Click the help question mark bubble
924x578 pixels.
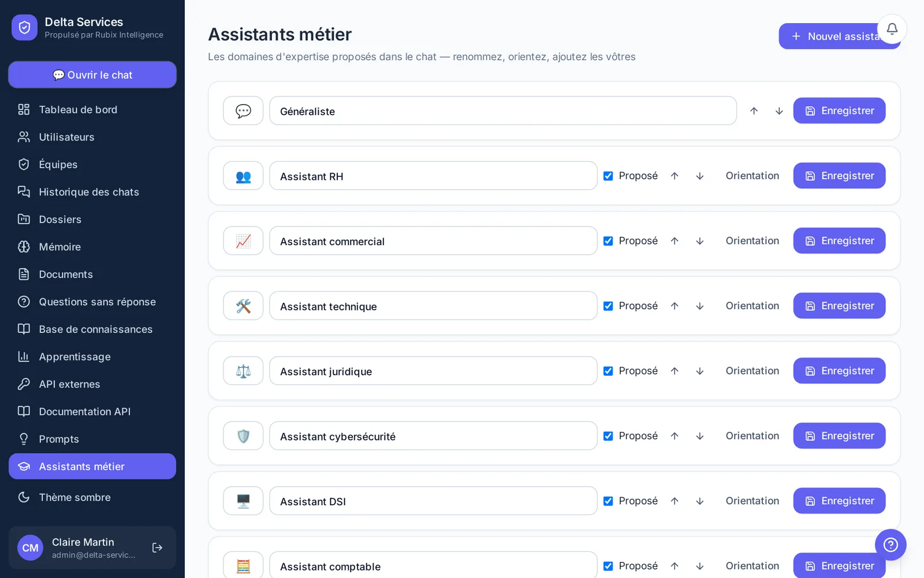point(891,544)
